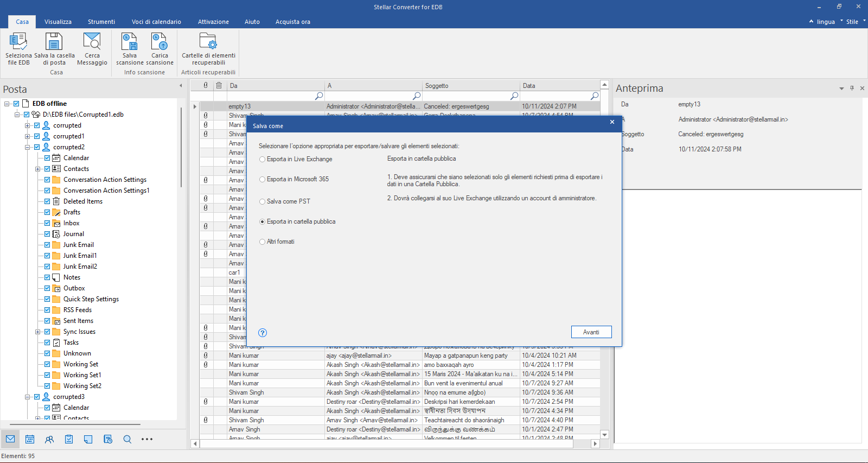
Task: Click message list horizontal scroll right arrow
Action: point(595,444)
